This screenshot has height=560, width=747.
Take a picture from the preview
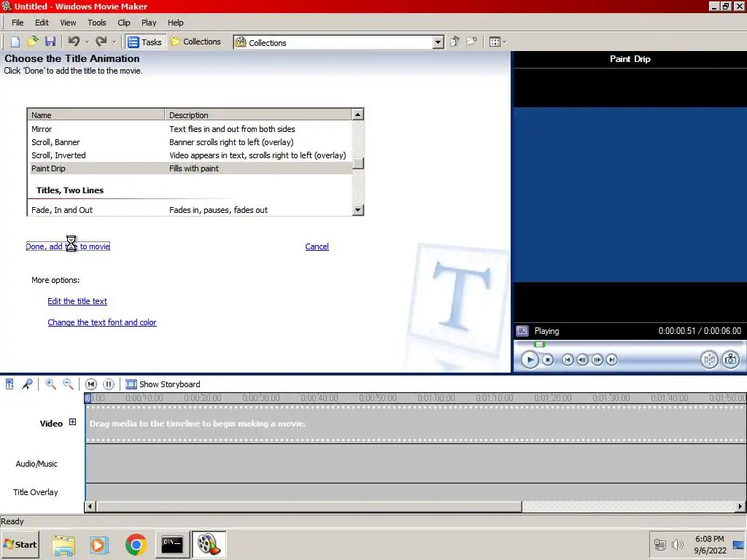click(731, 359)
